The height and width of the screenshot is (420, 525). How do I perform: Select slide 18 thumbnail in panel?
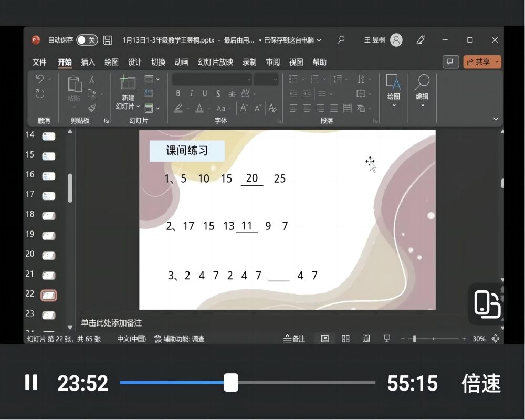[x=49, y=216]
